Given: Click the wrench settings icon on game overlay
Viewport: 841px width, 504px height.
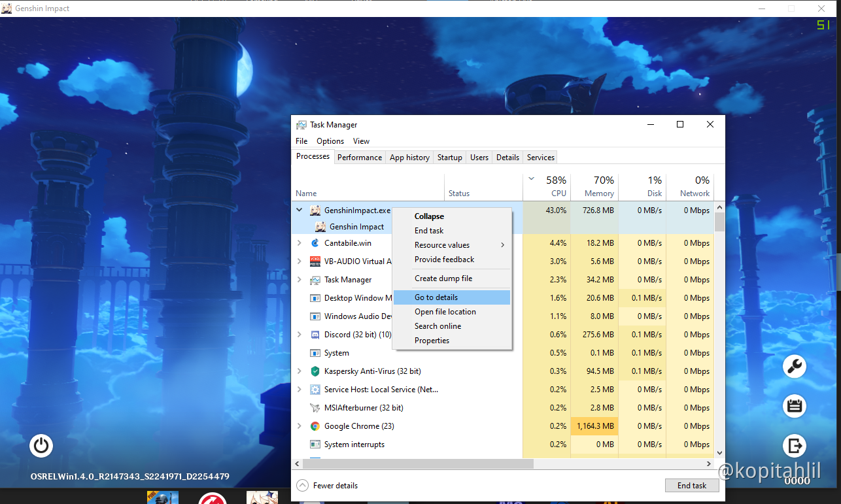Looking at the screenshot, I should pyautogui.click(x=794, y=367).
